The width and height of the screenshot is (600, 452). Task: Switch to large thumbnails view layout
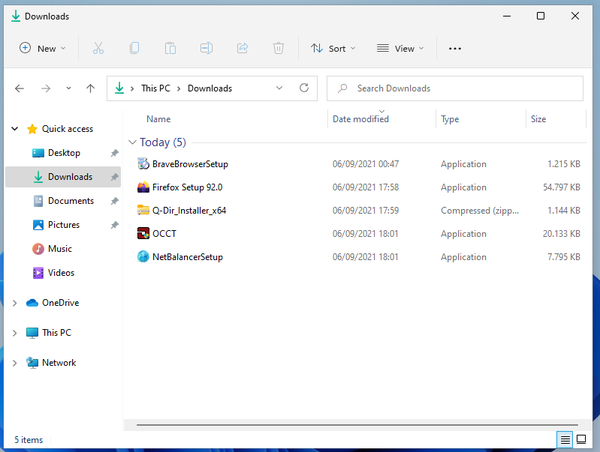[582, 439]
